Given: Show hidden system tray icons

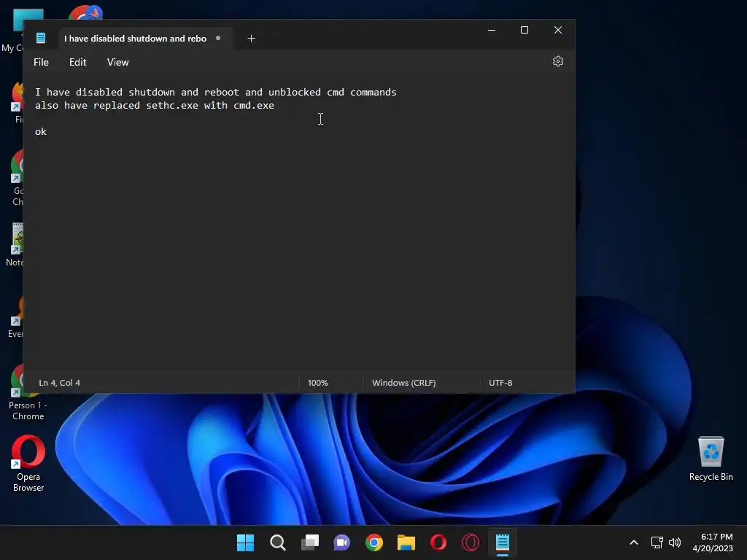Looking at the screenshot, I should pos(634,542).
